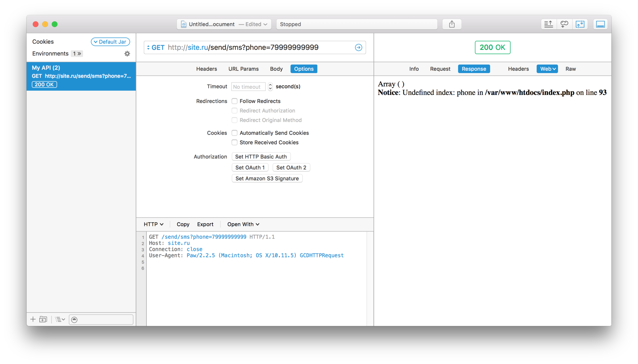Screen dimensions: 638x364
Task: Click the add request plus icon
Action: [33, 319]
